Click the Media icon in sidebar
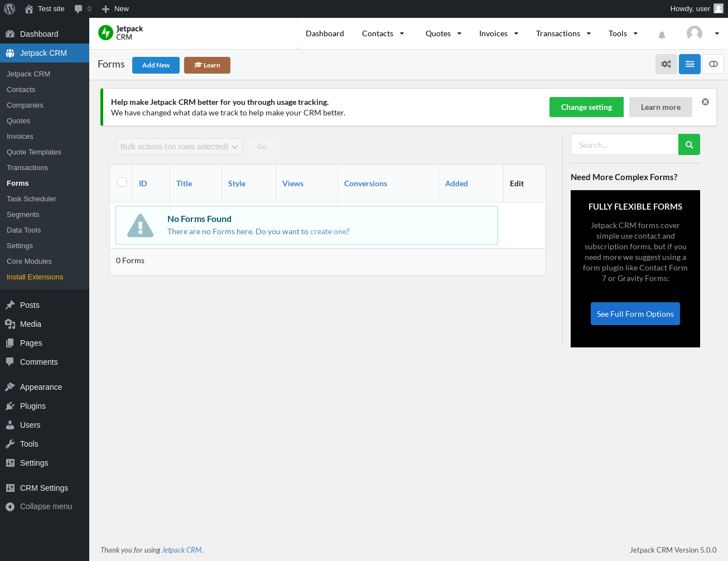The width and height of the screenshot is (728, 561). tap(10, 324)
